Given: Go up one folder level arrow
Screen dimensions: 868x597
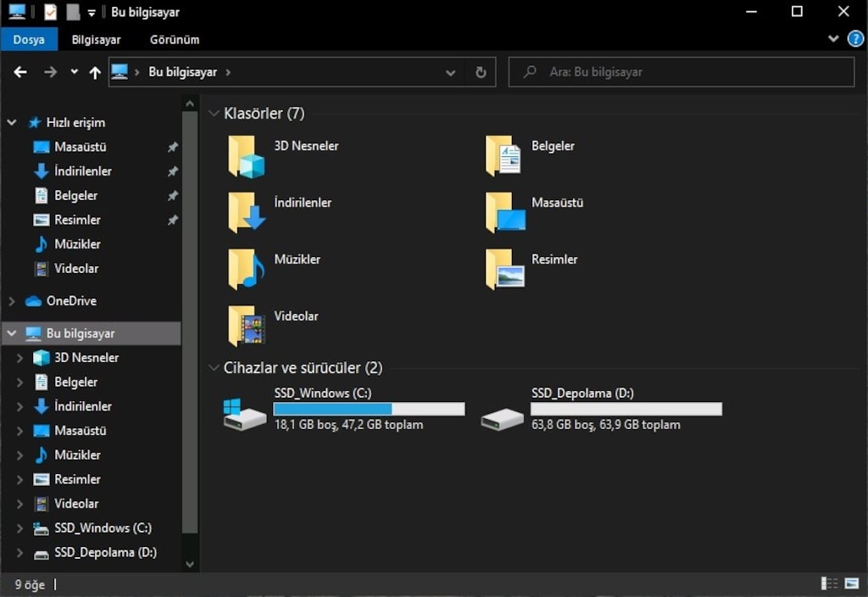Looking at the screenshot, I should [95, 72].
